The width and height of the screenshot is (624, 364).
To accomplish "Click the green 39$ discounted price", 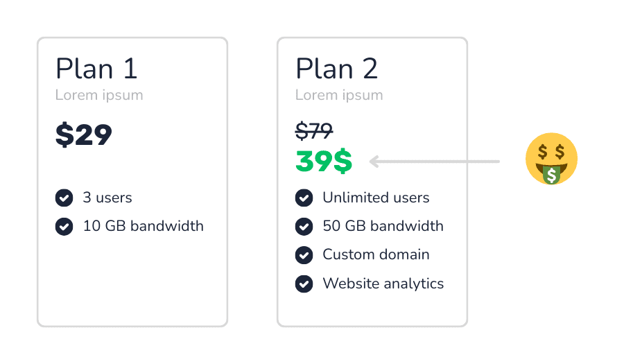I will 324,161.
